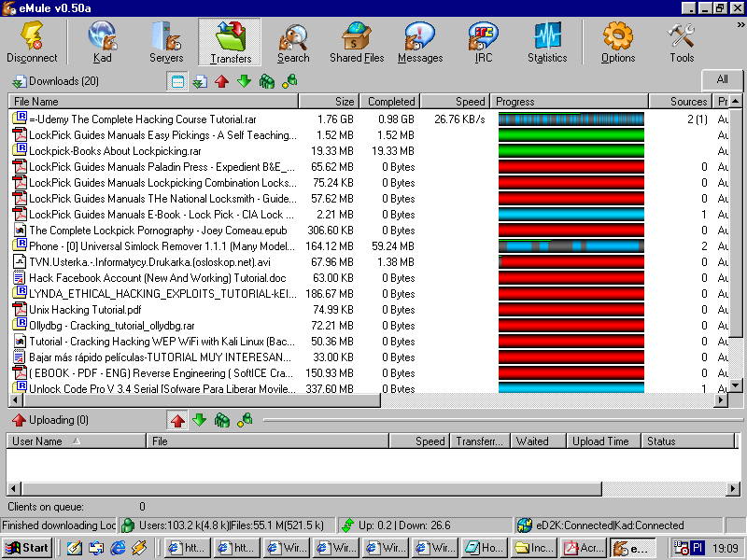Open the Search page

click(x=293, y=43)
